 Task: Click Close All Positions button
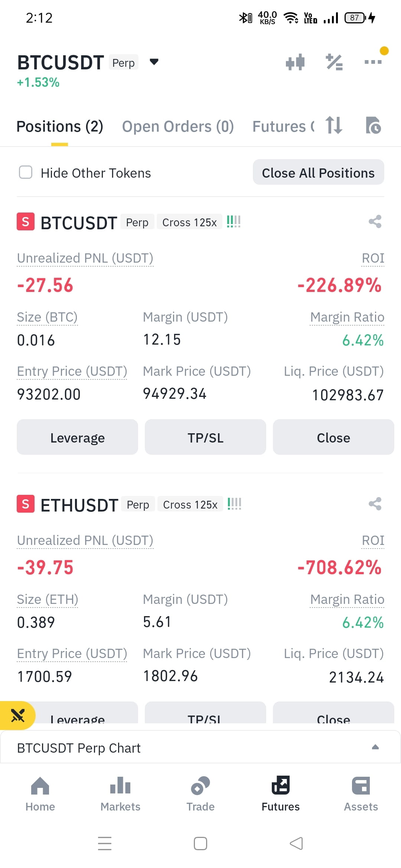[x=319, y=172]
